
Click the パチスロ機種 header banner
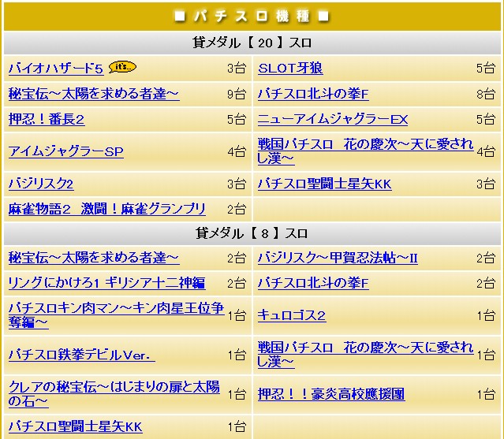pos(252,17)
